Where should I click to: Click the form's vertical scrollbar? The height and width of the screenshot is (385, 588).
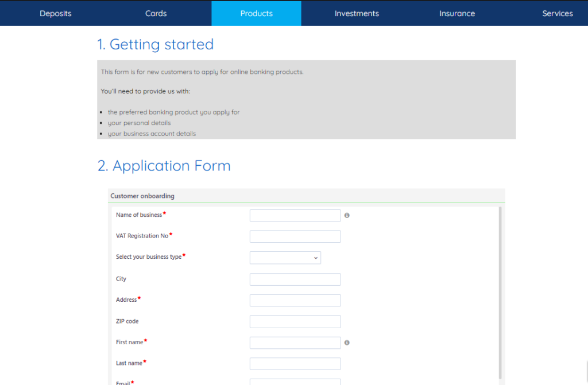(x=500, y=293)
